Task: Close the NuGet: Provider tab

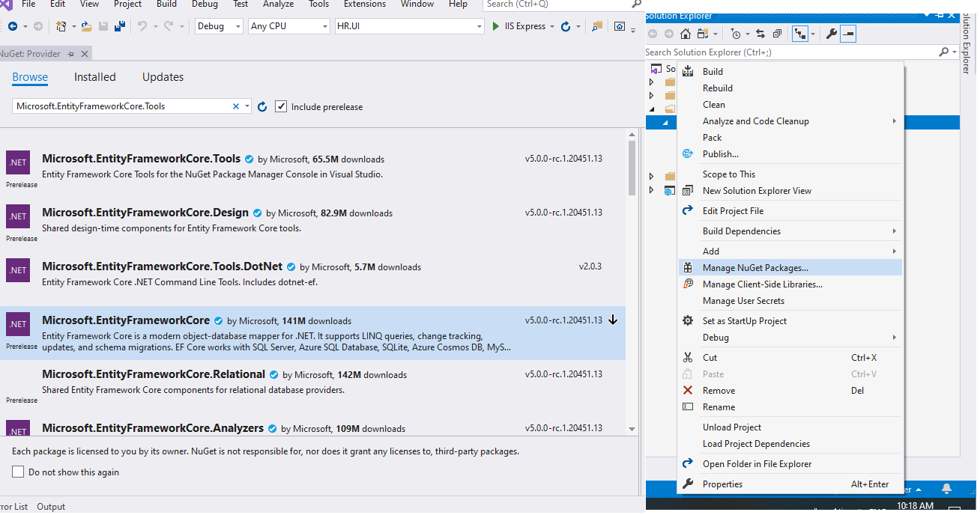Action: [x=84, y=54]
